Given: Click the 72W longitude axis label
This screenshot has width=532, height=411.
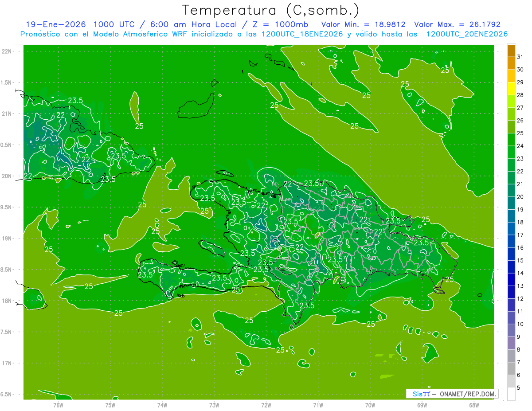Looking at the screenshot, I should (x=266, y=405).
